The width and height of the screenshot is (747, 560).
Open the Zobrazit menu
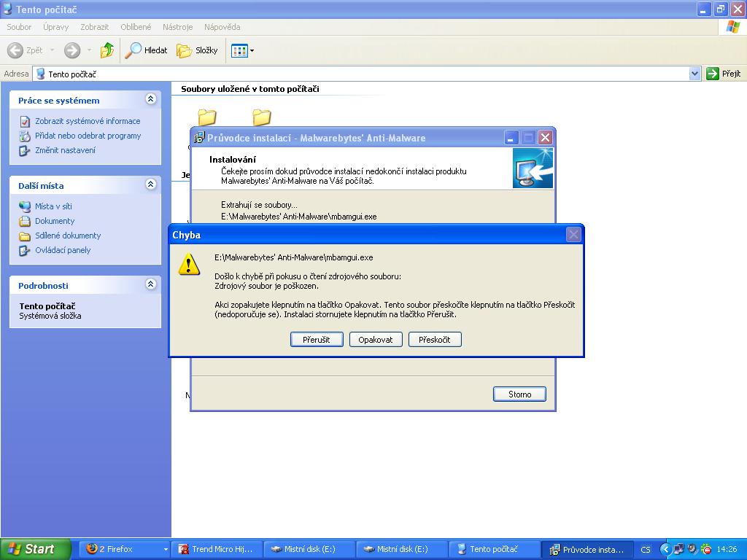[x=94, y=27]
